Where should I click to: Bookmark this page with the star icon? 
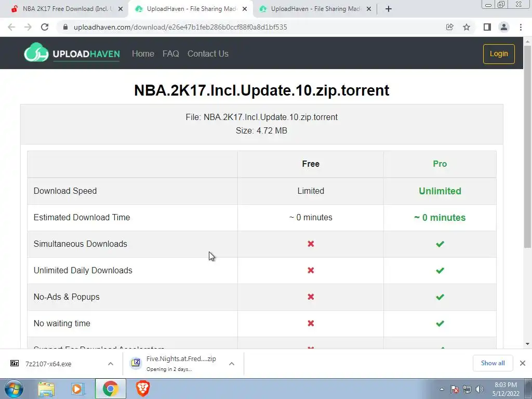coord(467,27)
